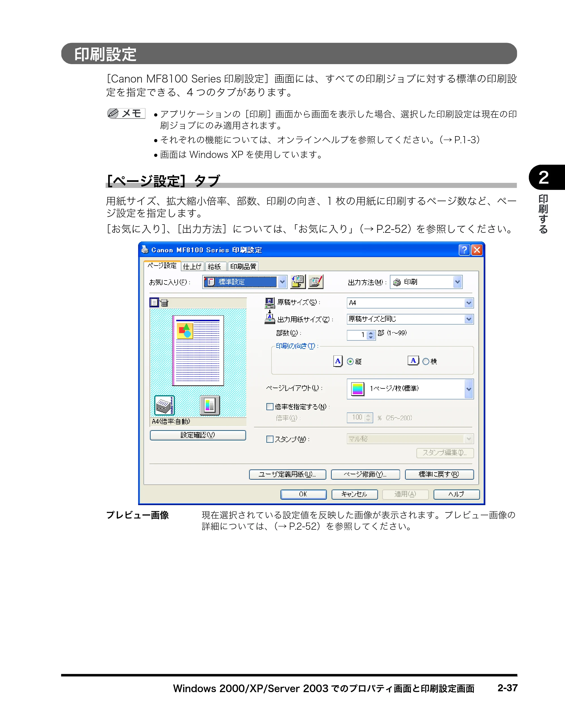Click the add favorite icon beside 標準設定

coord(298,282)
